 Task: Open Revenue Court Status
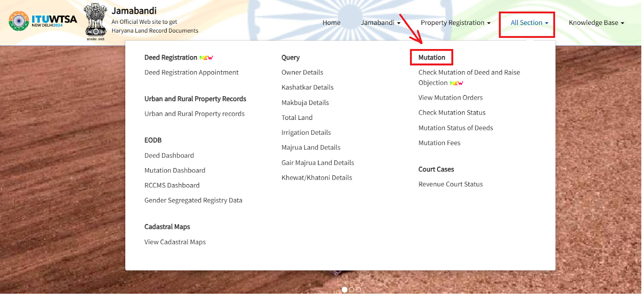[x=450, y=184]
